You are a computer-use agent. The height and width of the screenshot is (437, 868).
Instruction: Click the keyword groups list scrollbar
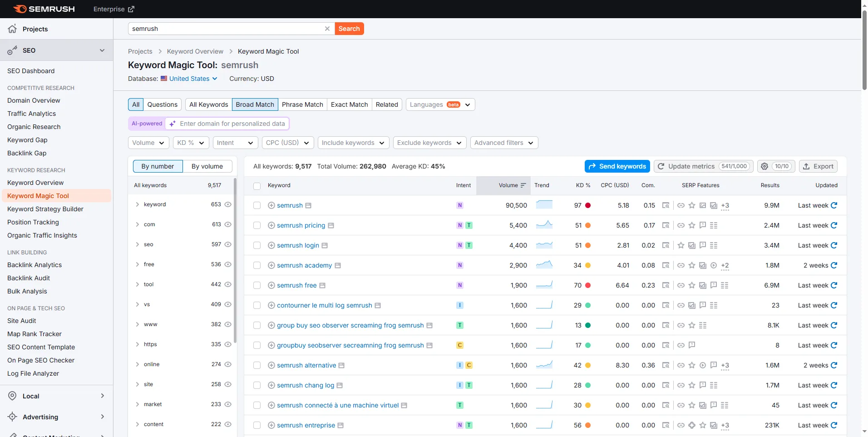click(235, 260)
